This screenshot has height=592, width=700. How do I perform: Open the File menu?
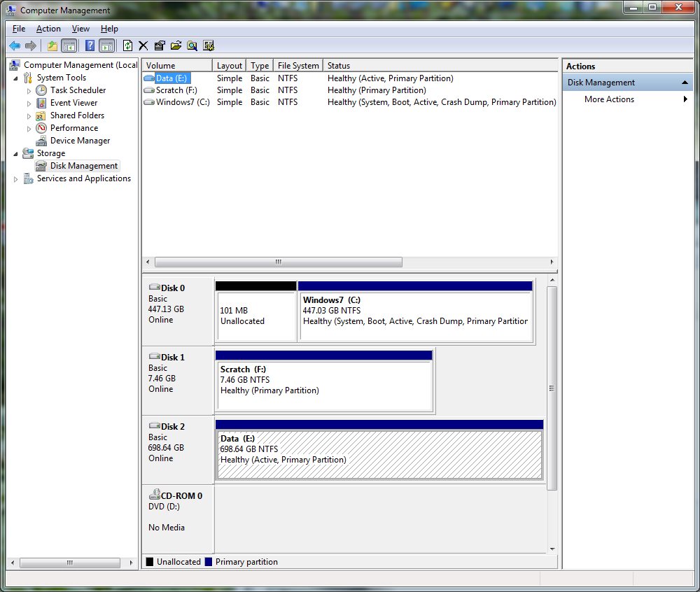coord(19,29)
